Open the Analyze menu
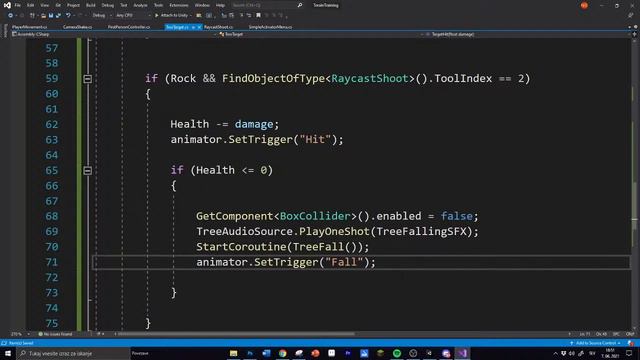 pyautogui.click(x=140, y=5)
